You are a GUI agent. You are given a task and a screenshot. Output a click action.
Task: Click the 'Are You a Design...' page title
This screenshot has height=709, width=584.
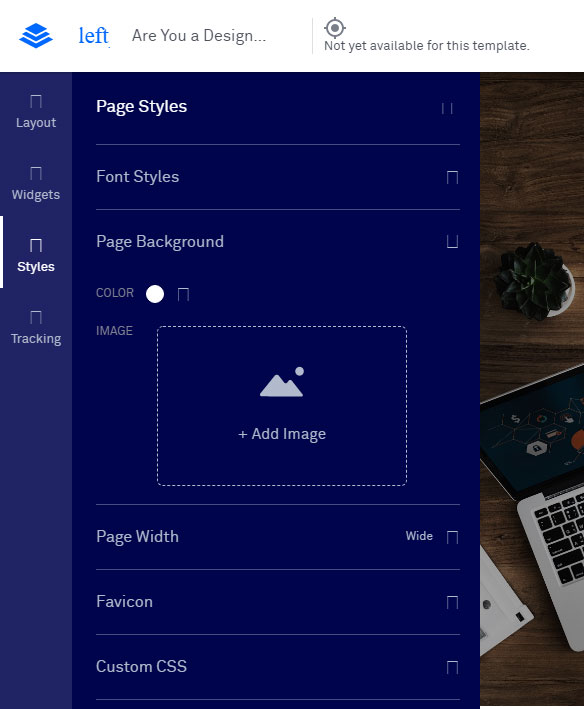click(x=199, y=35)
